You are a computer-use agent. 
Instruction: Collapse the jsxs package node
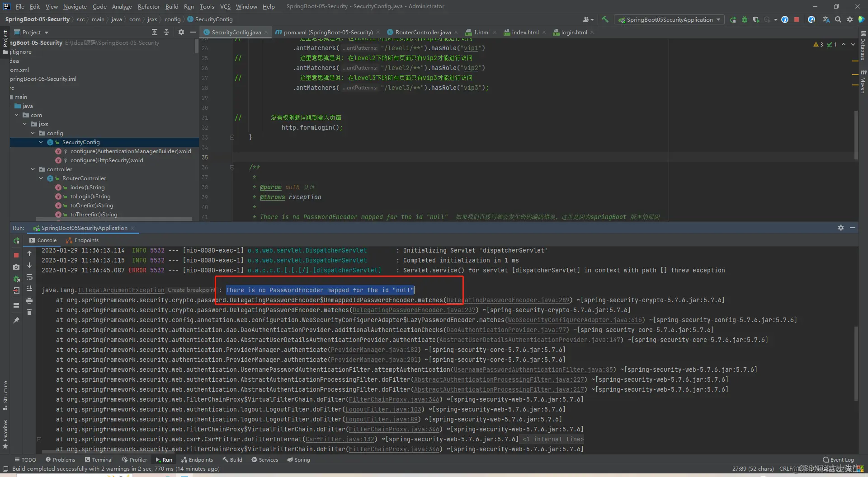tap(25, 124)
